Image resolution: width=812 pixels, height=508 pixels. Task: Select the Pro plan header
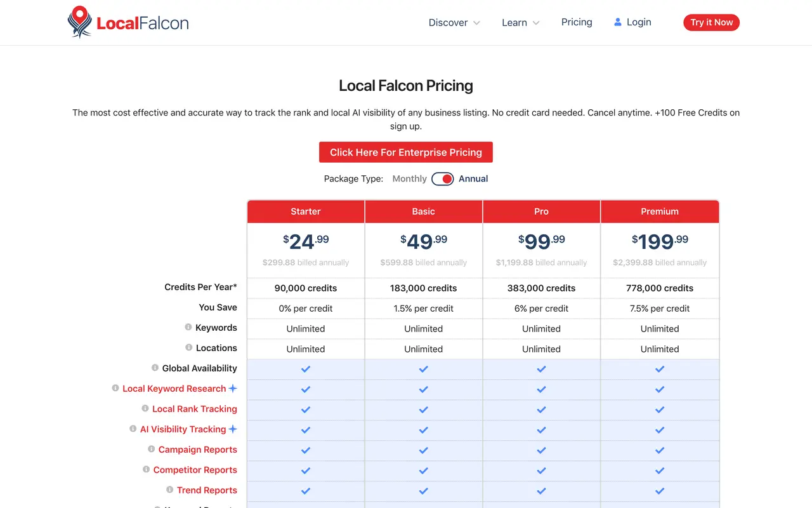click(x=541, y=211)
